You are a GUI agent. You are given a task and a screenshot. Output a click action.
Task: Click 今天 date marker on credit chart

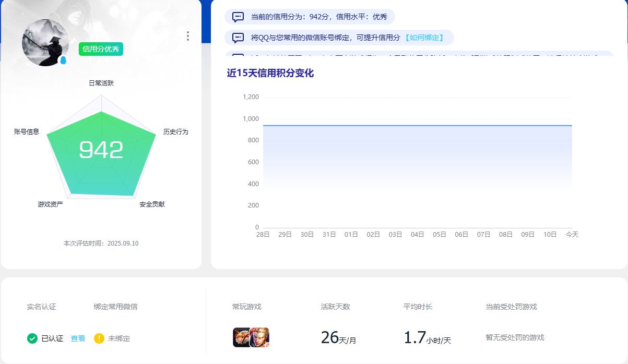coord(572,235)
